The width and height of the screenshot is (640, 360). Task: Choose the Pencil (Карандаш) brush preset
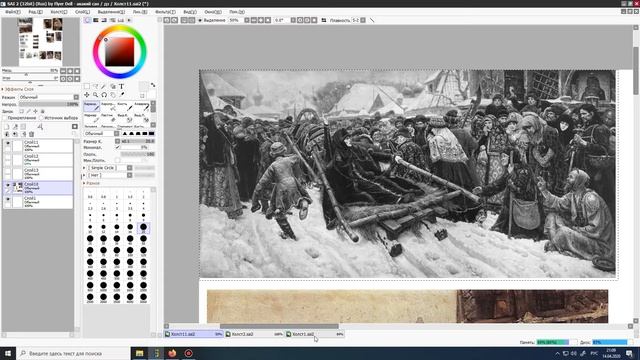click(91, 107)
